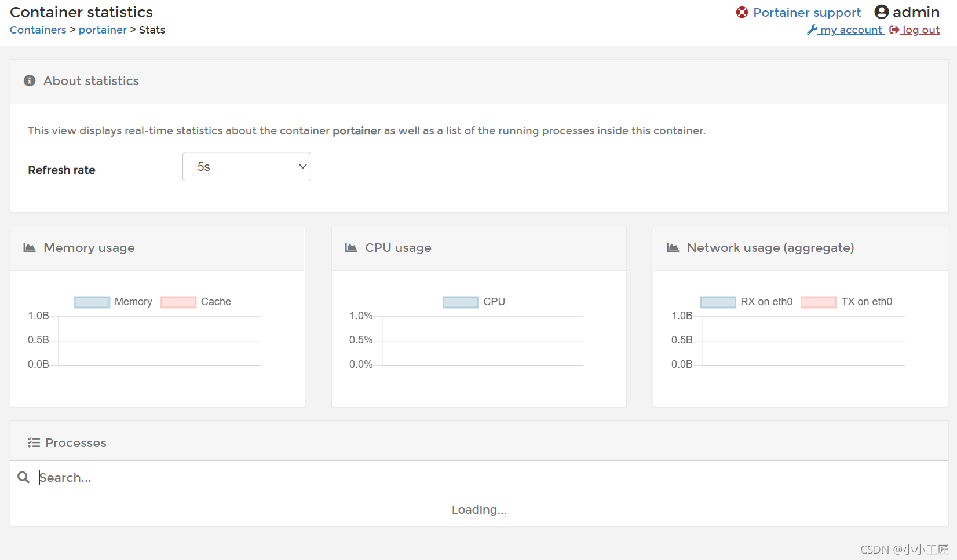The height and width of the screenshot is (560, 957).
Task: Toggle the Memory series in chart legend
Action: [x=92, y=302]
